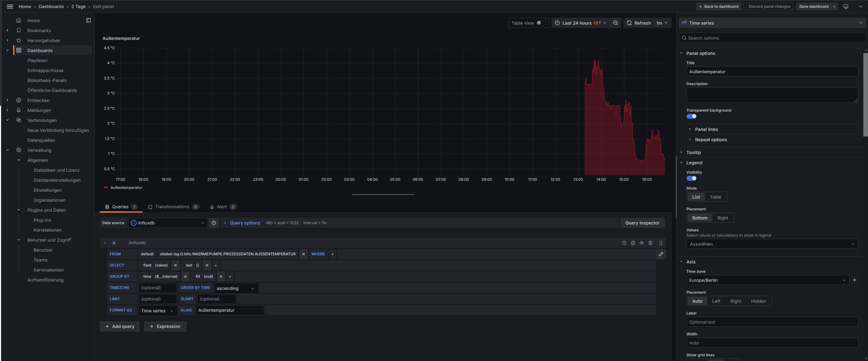Open query editor text mode pencil icon
The height and width of the screenshot is (361, 868).
(x=661, y=254)
